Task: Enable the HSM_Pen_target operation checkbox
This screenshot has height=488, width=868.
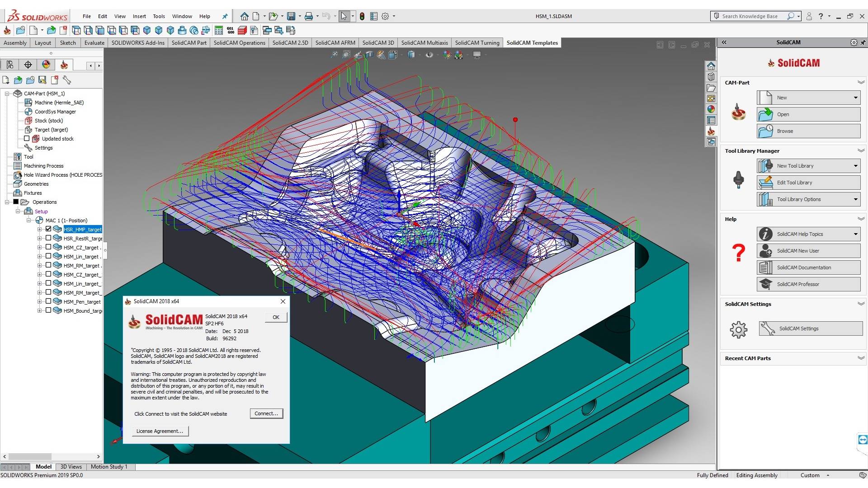Action: [48, 301]
